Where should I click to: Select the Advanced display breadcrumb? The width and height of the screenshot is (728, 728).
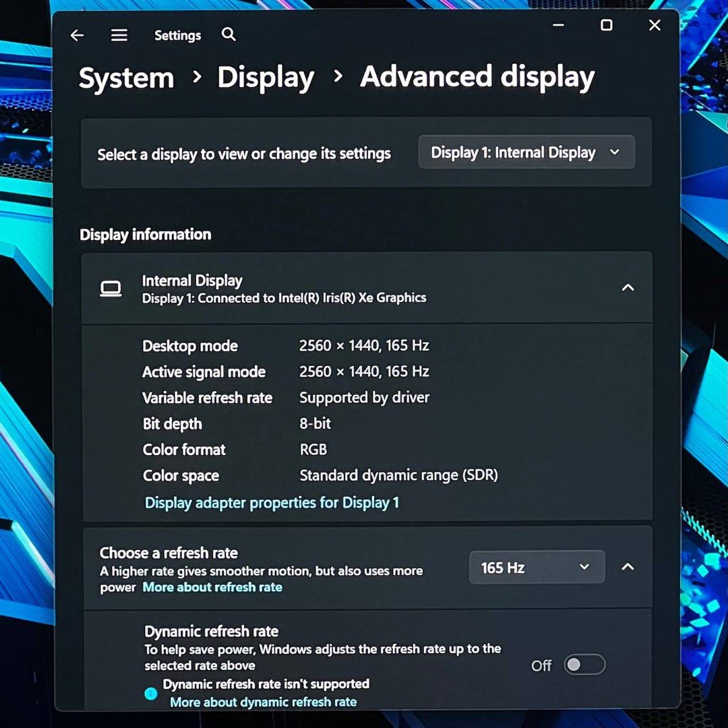[x=477, y=77]
